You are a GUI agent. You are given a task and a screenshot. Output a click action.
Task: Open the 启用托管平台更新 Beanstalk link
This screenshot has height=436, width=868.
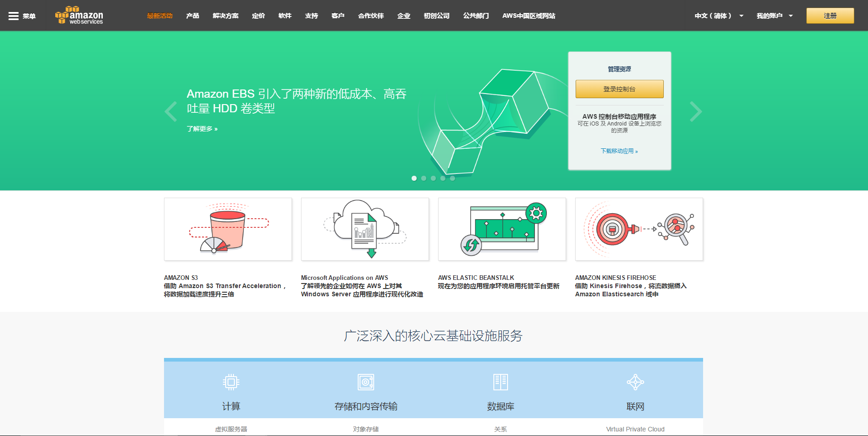point(499,286)
